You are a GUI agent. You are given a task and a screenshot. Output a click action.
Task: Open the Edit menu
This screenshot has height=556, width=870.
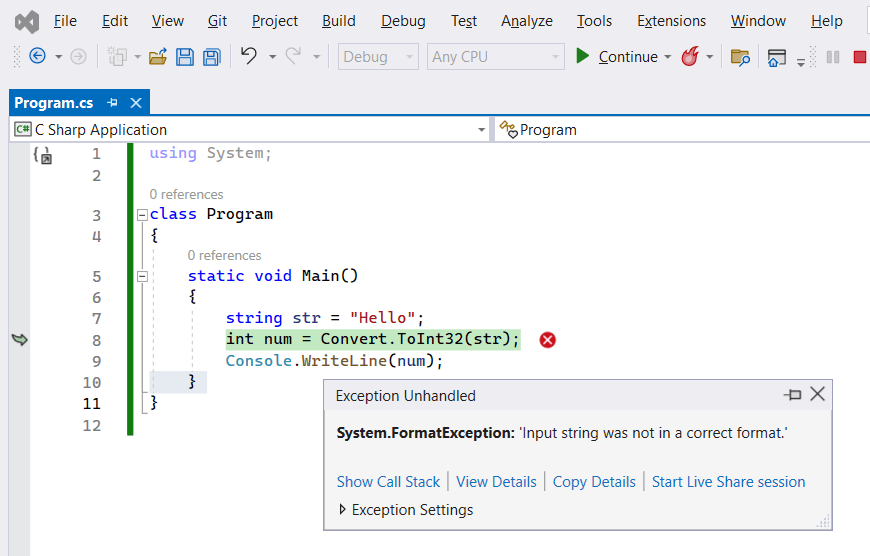pyautogui.click(x=115, y=21)
